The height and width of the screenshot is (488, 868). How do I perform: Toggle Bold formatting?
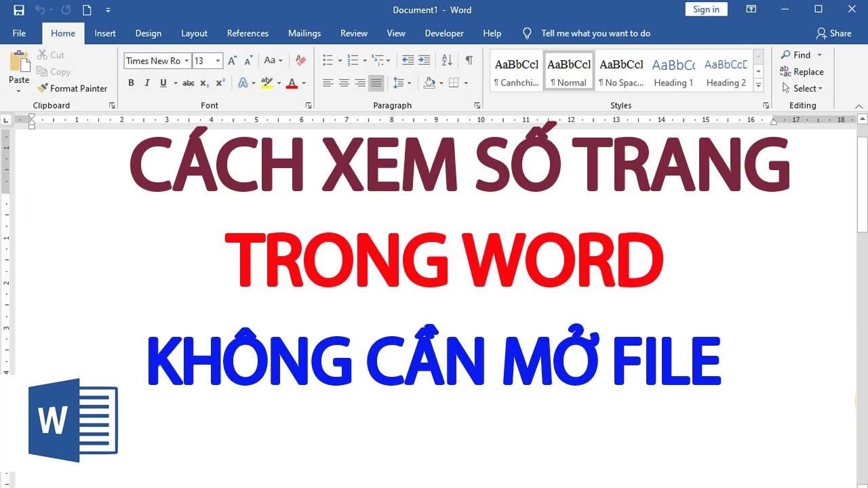[131, 83]
